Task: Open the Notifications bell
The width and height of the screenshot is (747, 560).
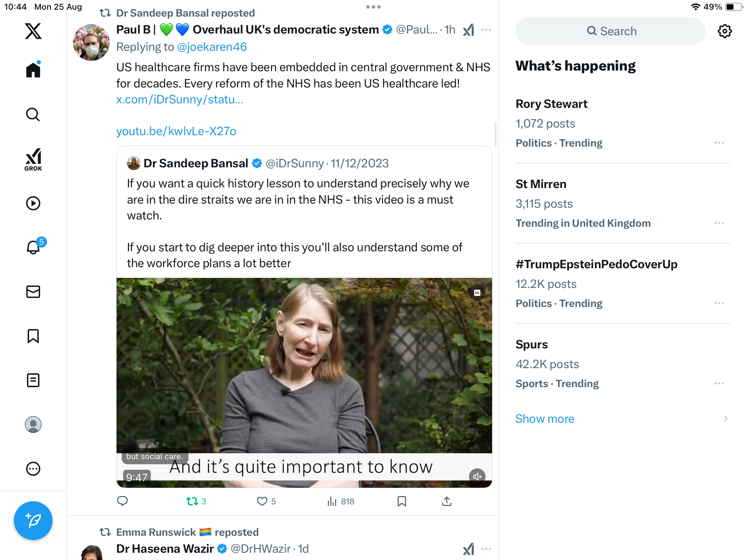Action: pos(34,248)
